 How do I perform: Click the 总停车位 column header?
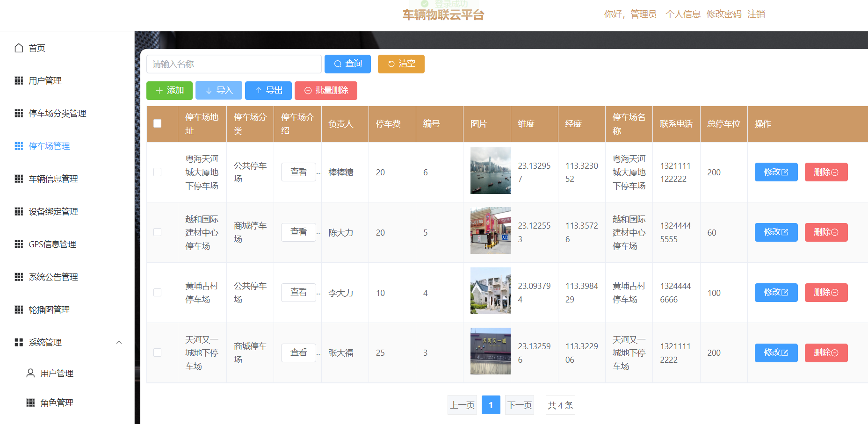pos(723,123)
